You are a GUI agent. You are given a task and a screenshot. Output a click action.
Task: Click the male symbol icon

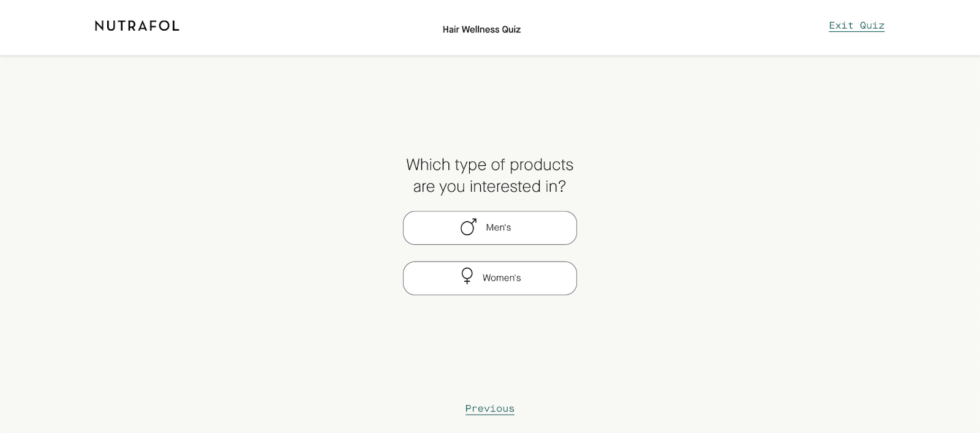point(469,227)
